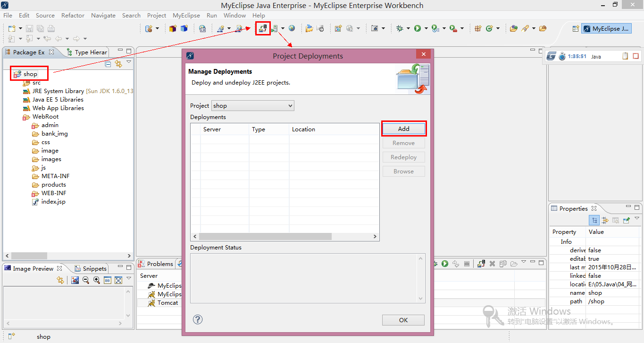Select JRE System Library in tree

(x=78, y=91)
